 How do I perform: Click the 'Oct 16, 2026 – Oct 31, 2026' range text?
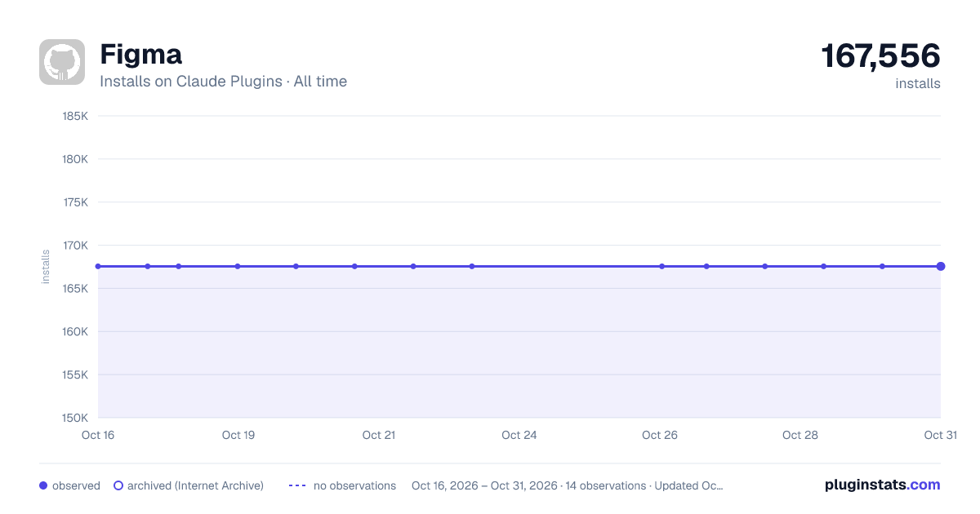485,485
